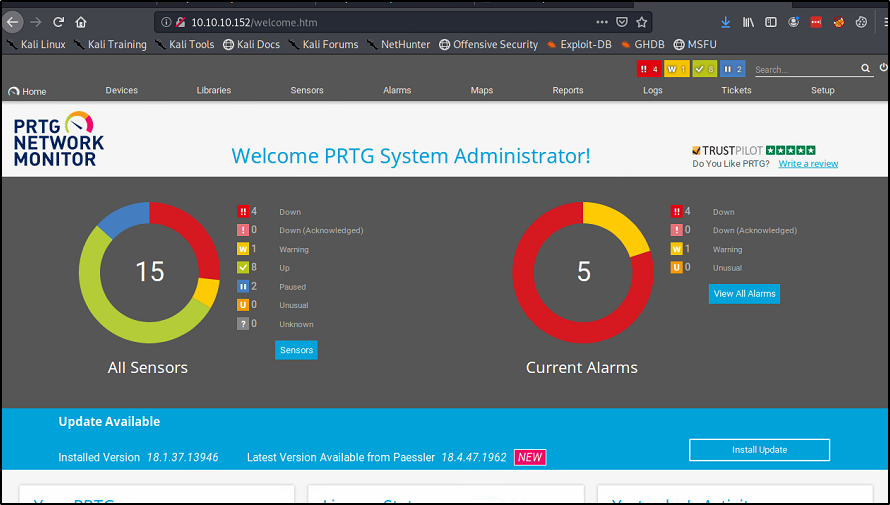
Task: Click the Pocket save icon in address bar
Action: coord(622,22)
